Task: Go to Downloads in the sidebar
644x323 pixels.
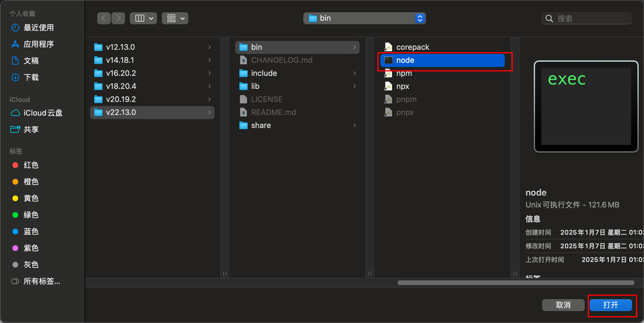Action: pyautogui.click(x=31, y=77)
